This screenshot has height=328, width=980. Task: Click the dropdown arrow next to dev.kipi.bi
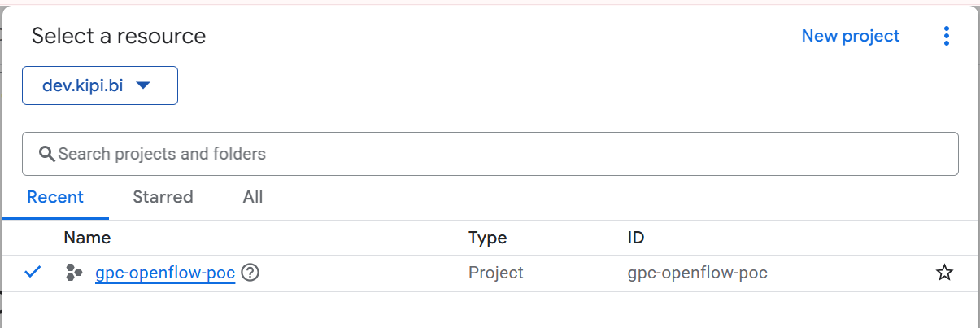(143, 85)
